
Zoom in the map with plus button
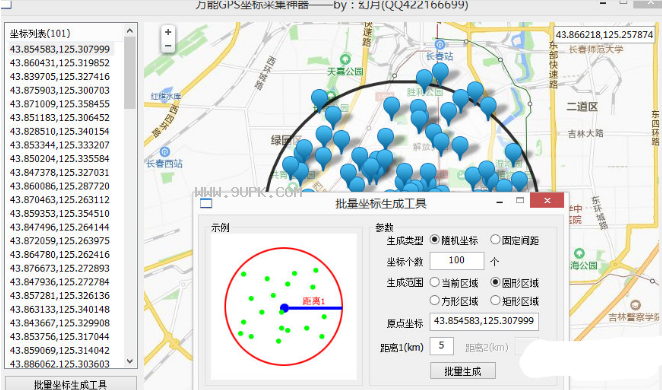click(x=168, y=32)
